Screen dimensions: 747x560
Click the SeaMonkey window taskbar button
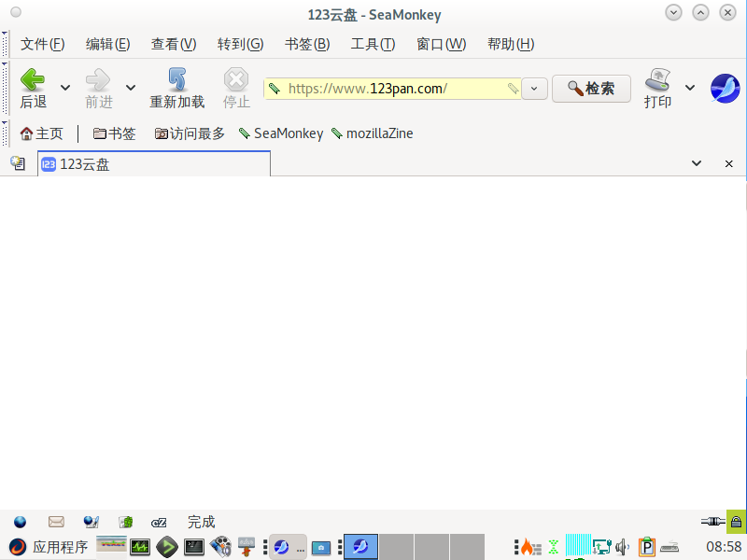(x=288, y=547)
